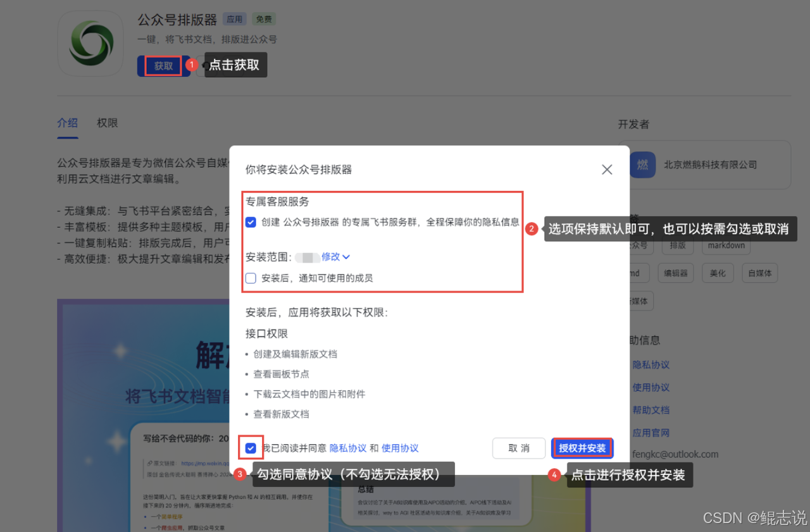Click the 查看画板节点 permission item
The image size is (810, 532).
pyautogui.click(x=281, y=374)
